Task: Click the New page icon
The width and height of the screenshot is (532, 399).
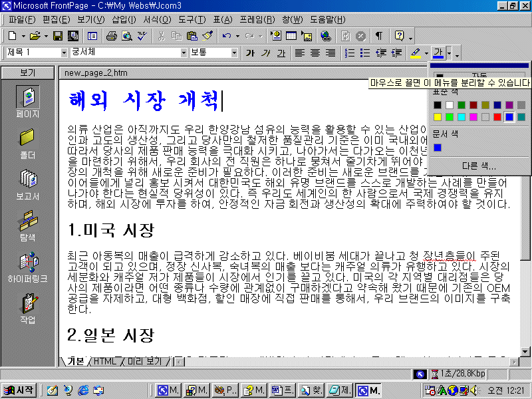Action: pyautogui.click(x=12, y=36)
